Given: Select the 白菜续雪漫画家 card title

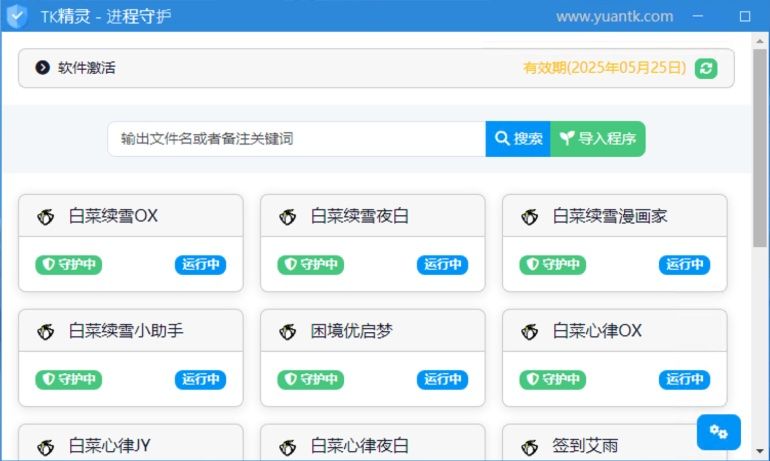Looking at the screenshot, I should pos(610,216).
